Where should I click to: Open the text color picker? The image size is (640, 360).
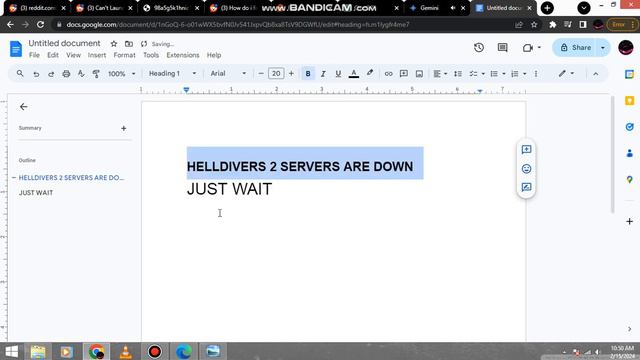coord(354,74)
